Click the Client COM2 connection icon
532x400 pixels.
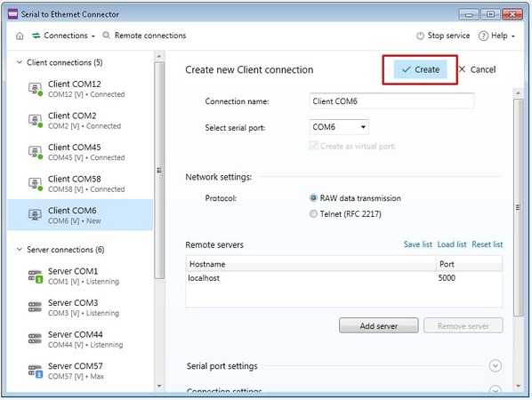tap(36, 120)
